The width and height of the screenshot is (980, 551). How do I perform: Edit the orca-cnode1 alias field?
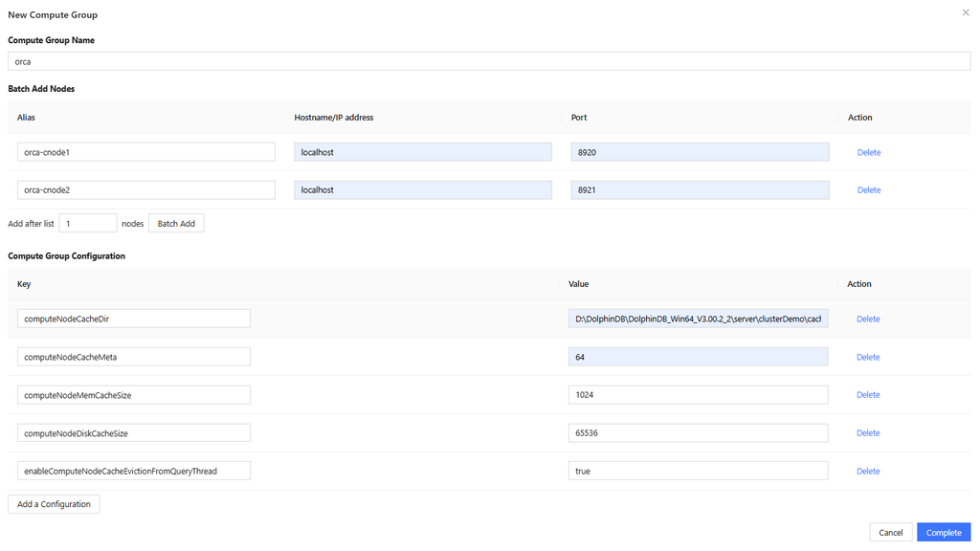146,152
